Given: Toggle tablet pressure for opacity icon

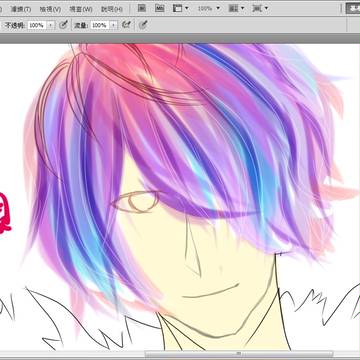Looking at the screenshot, I should tap(63, 25).
